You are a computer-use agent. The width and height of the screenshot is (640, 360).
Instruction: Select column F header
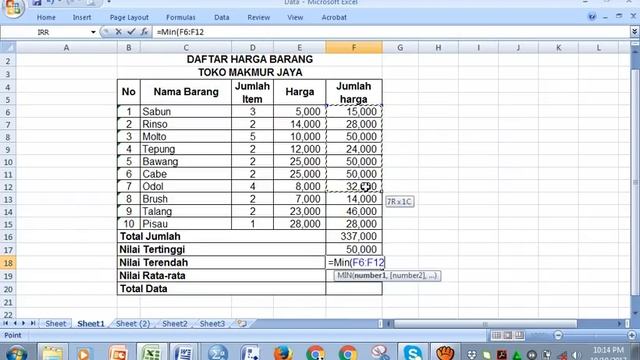354,47
